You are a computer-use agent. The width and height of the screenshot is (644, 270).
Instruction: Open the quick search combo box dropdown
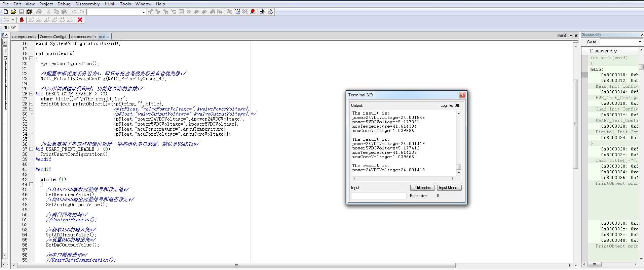(144, 12)
